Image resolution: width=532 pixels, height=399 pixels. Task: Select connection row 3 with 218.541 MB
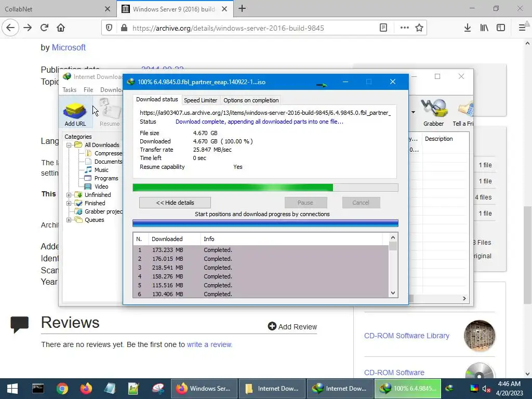point(261,268)
